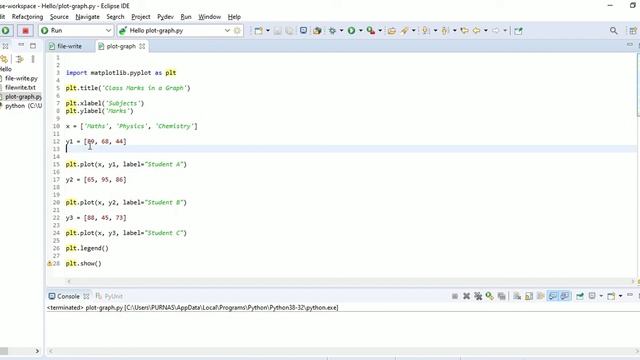Click the Link with Editor icon in explorer
This screenshot has width=640, height=360.
4,59
